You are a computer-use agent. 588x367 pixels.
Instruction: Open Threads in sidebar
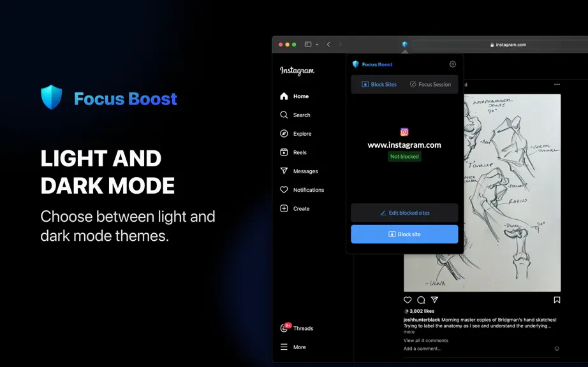point(297,328)
